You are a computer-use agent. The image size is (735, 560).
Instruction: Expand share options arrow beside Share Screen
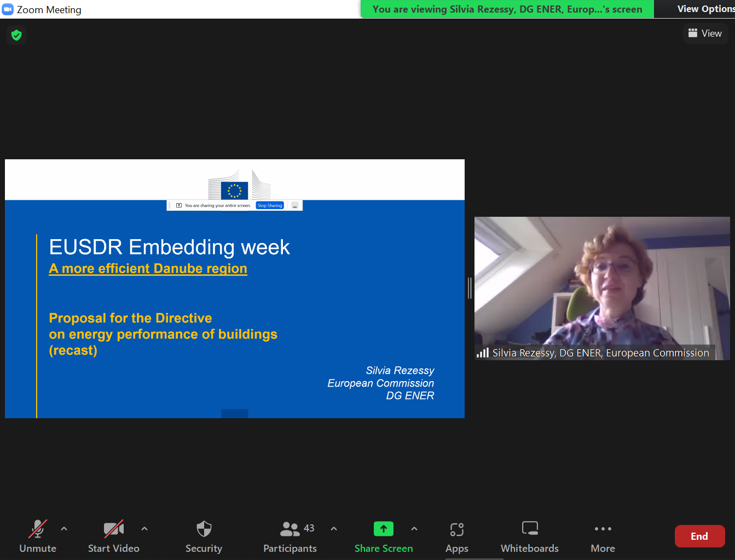(414, 529)
